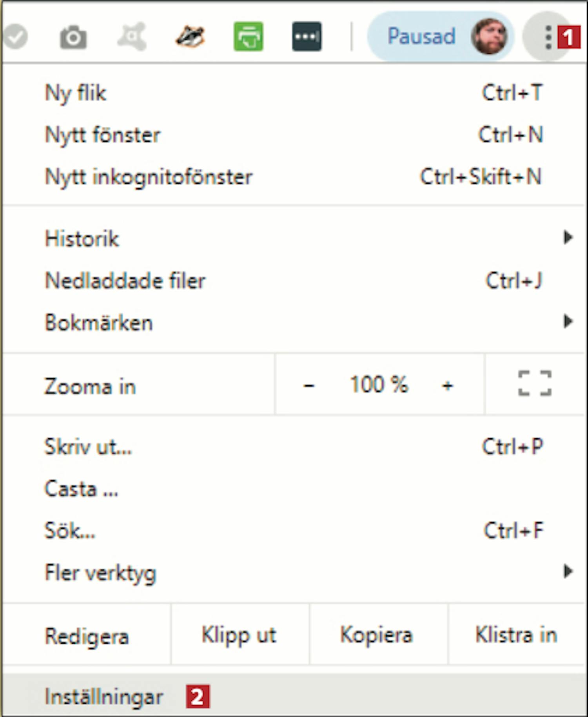Open the badger extension icon

coord(190,37)
